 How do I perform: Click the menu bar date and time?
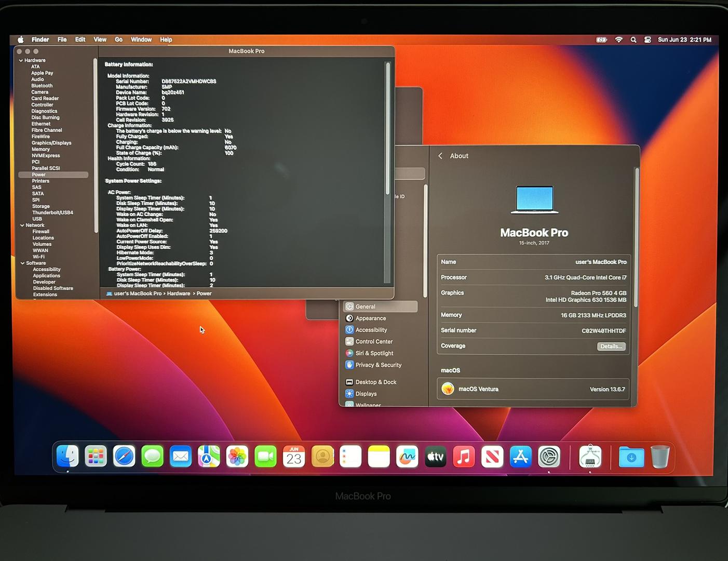coord(684,39)
